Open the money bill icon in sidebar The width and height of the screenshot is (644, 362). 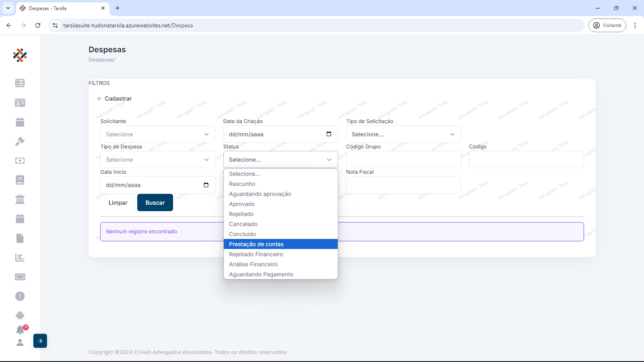[x=20, y=160]
